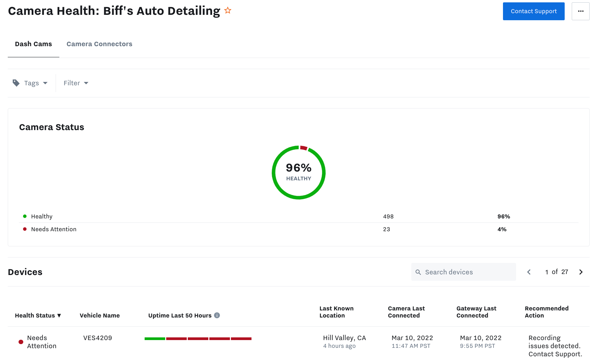Click the 96% healthy donut chart
Viewport: 594px width, 364px height.
(298, 173)
